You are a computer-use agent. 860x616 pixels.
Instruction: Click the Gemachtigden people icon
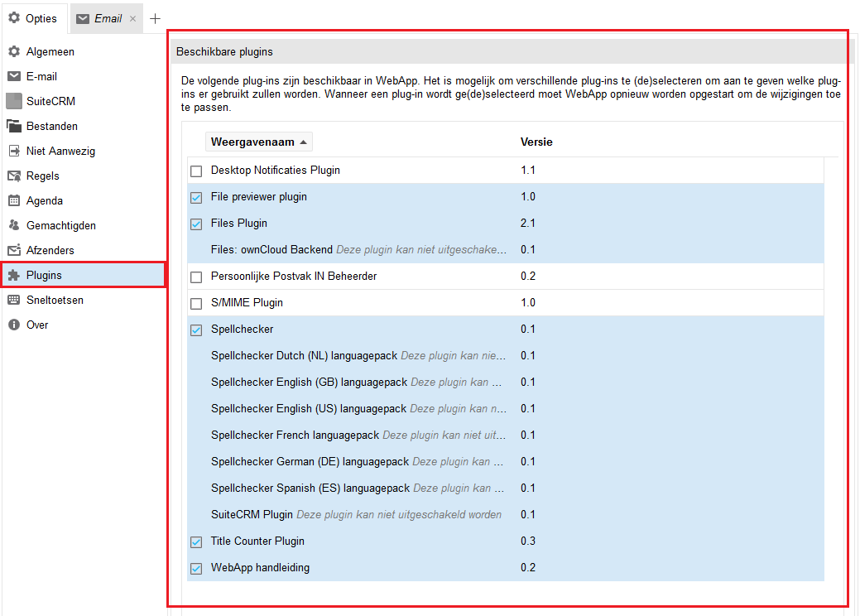point(14,225)
